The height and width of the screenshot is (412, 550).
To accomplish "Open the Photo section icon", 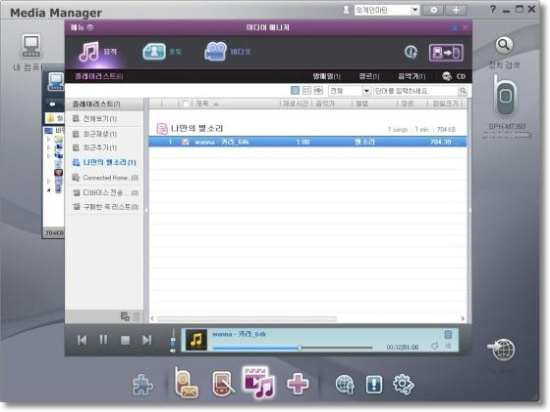I will point(154,52).
